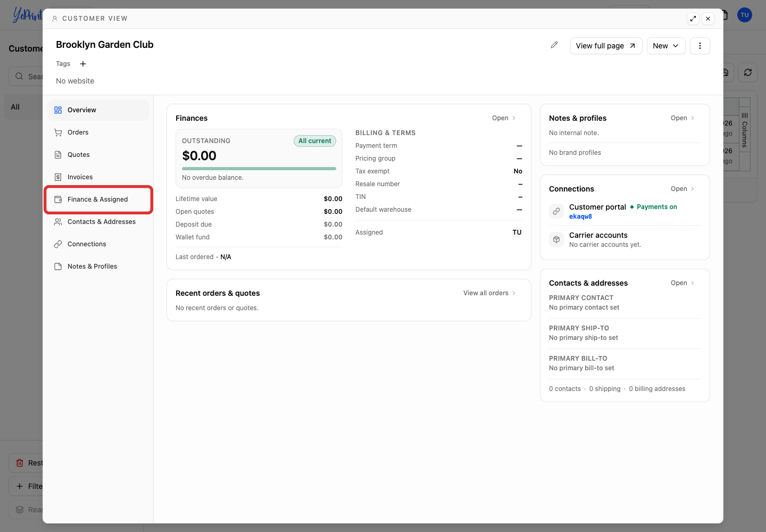
Task: Select Overview in the sidebar
Action: pyautogui.click(x=98, y=110)
